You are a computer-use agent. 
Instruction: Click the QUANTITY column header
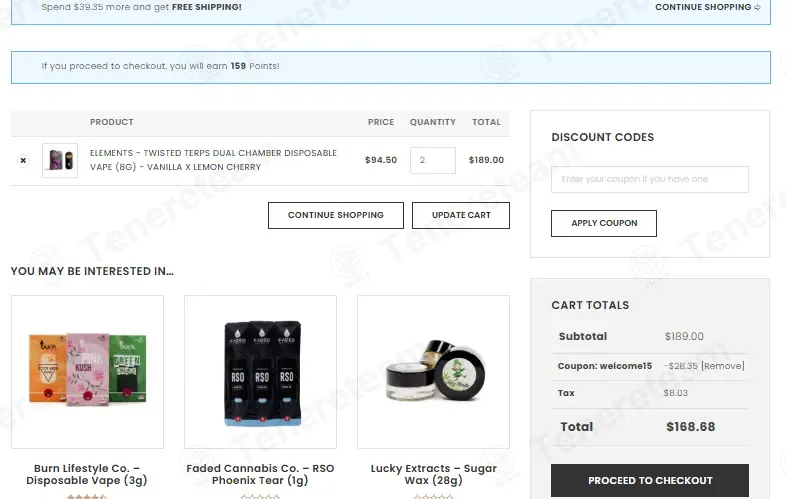(433, 122)
